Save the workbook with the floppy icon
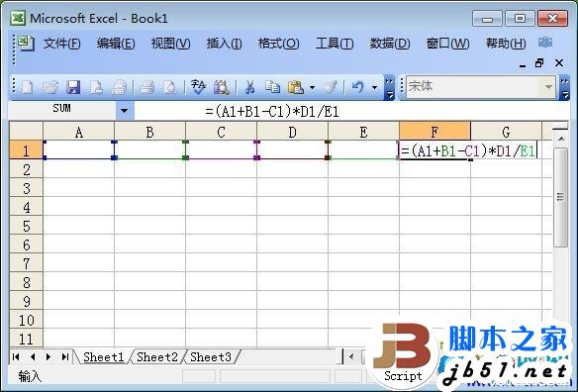Image resolution: width=578 pixels, height=392 pixels. 73,87
